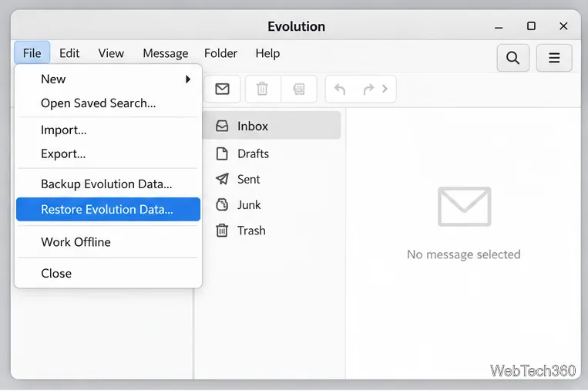Choose Import… in the File menu
Viewport: 588px width, 391px height.
(x=108, y=130)
